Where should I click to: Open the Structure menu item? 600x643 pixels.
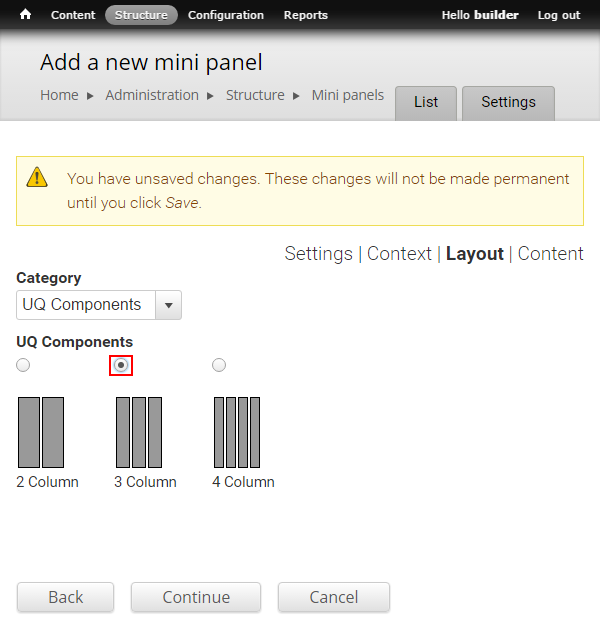pos(141,15)
